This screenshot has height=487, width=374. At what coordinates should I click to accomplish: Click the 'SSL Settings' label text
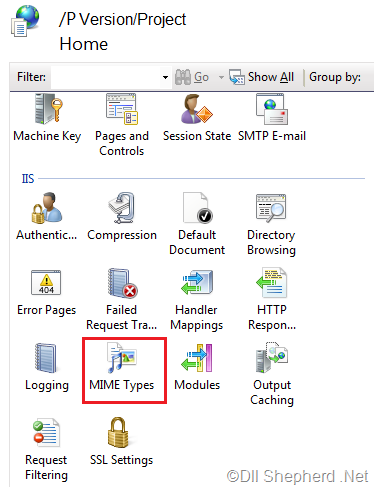[122, 460]
